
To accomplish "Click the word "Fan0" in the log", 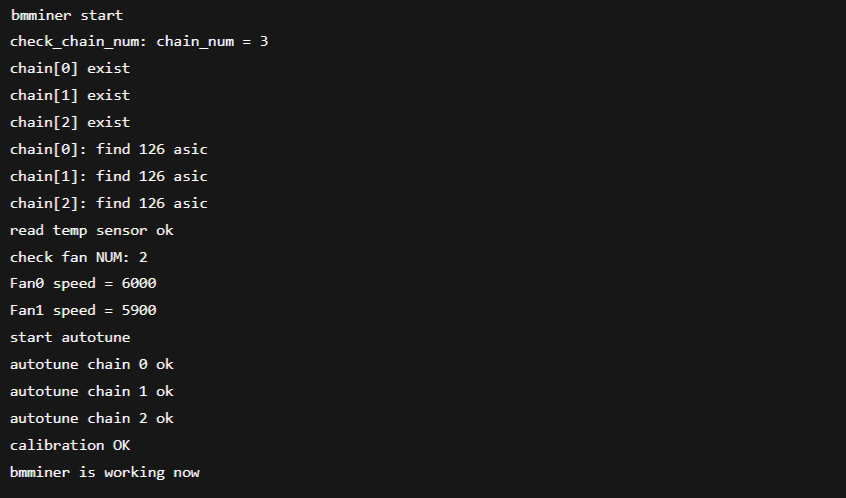I will (x=27, y=284).
